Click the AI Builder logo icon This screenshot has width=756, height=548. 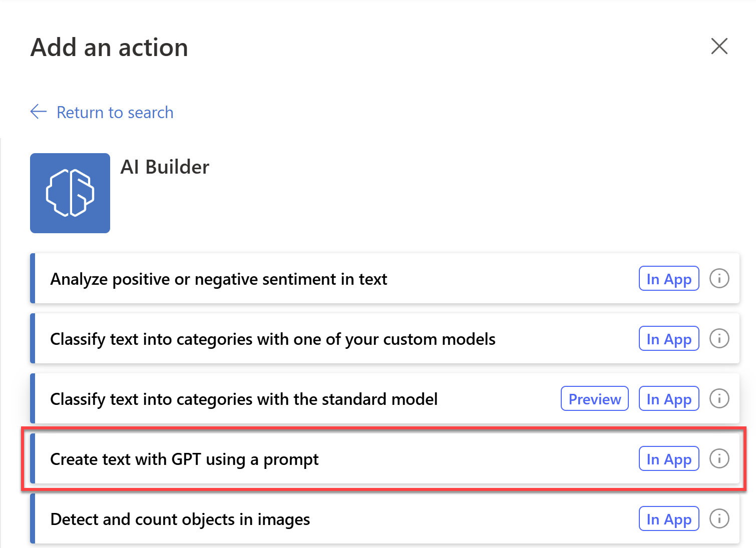tap(70, 193)
